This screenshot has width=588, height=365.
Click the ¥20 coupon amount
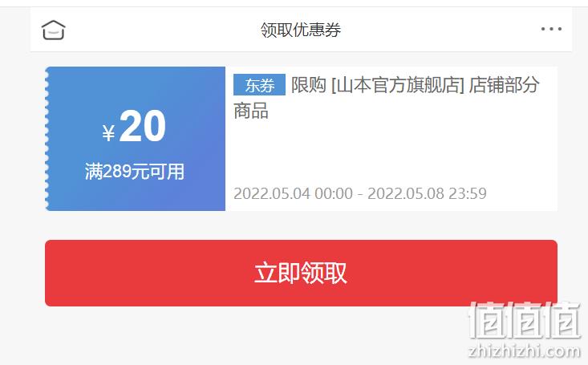134,127
